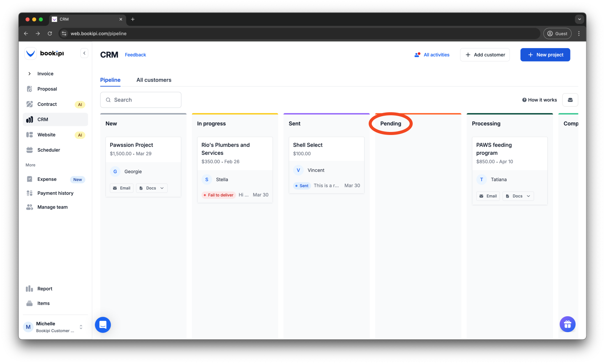Click the In progress column header
The height and width of the screenshot is (364, 605).
(211, 124)
